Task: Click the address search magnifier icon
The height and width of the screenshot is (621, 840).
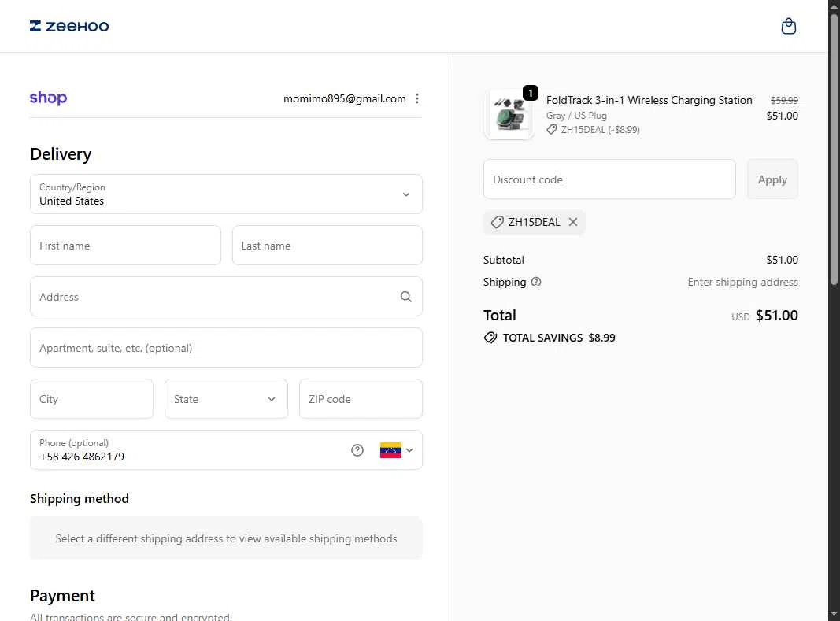Action: [406, 296]
